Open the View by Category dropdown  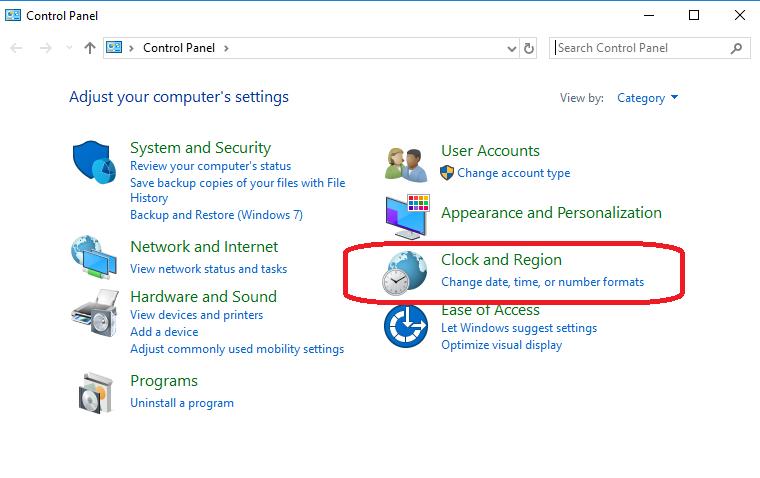[x=647, y=98]
